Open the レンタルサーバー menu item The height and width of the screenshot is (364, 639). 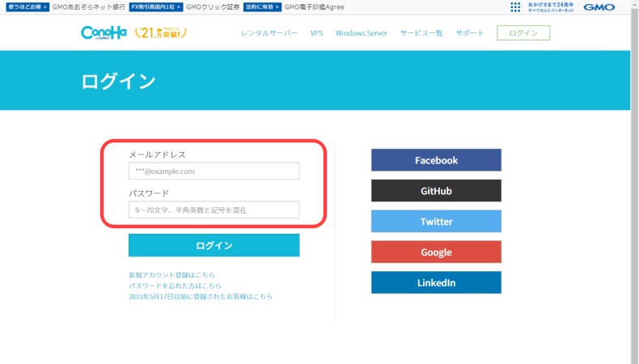pos(269,33)
